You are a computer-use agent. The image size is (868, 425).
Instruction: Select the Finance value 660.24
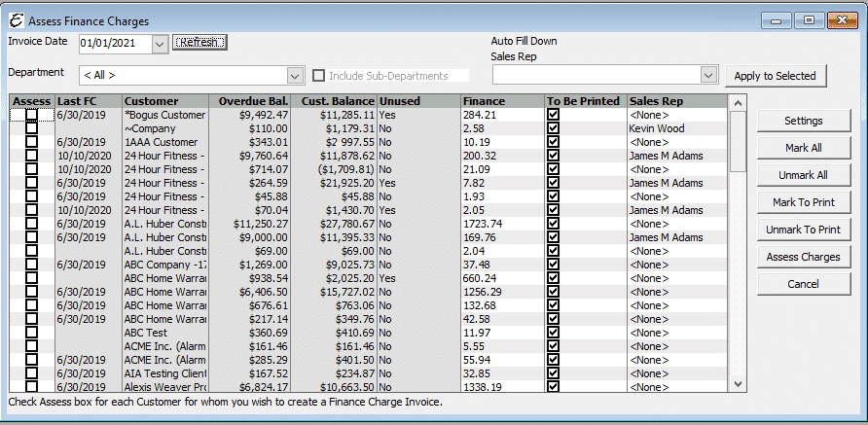tap(480, 278)
